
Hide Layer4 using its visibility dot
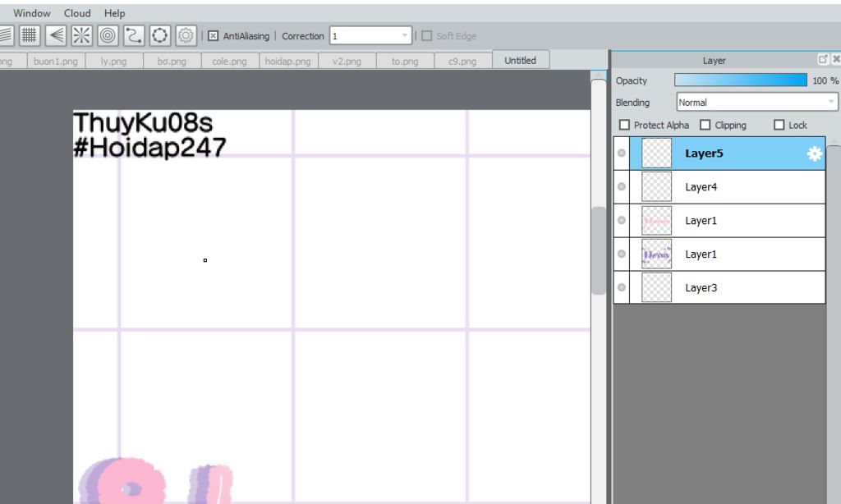(x=622, y=186)
